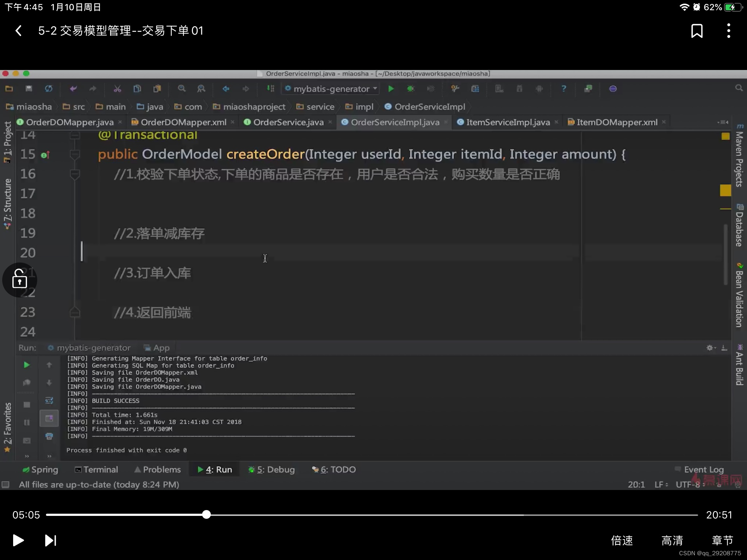Viewport: 747px width, 560px height.
Task: Click the green Run button in toolbar
Action: (391, 89)
